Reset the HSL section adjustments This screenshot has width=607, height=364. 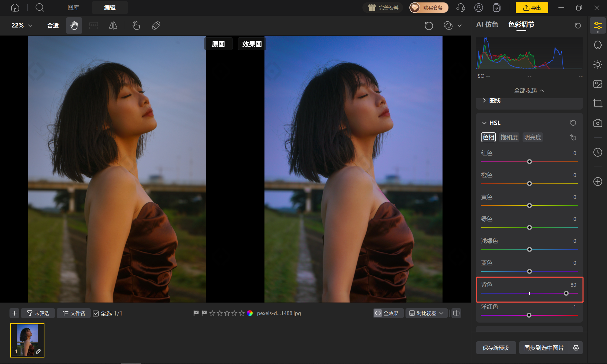coord(573,123)
